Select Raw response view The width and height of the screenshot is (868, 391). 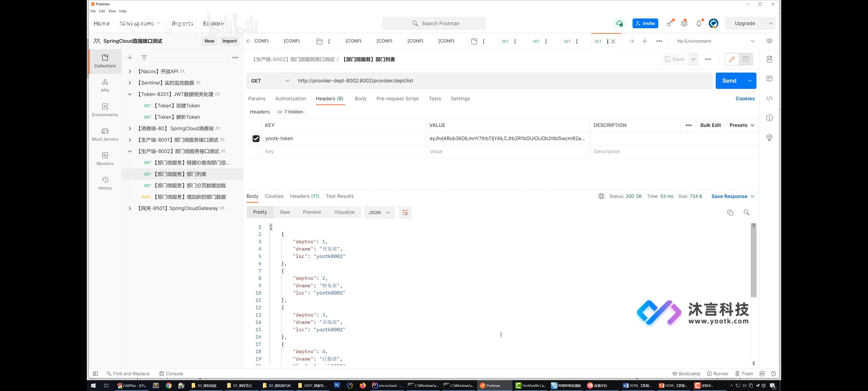[285, 212]
